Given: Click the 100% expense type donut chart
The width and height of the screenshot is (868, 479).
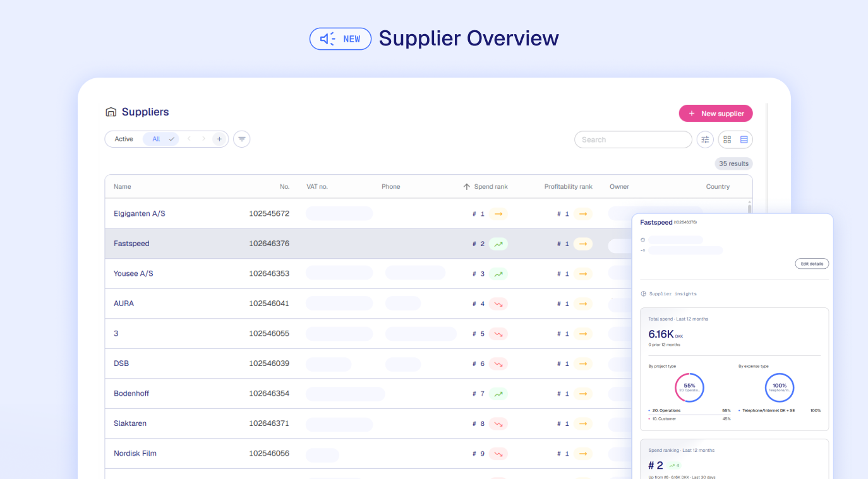Looking at the screenshot, I should (780, 387).
